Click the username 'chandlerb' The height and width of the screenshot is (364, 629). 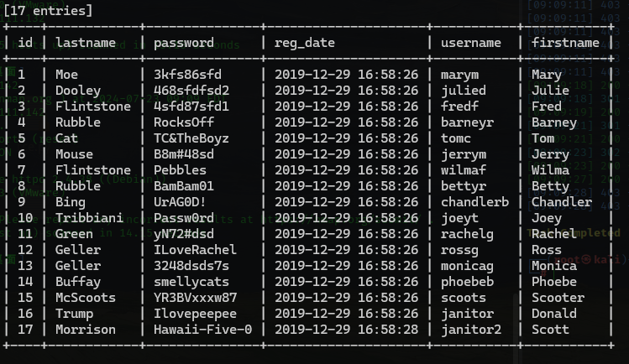(474, 202)
